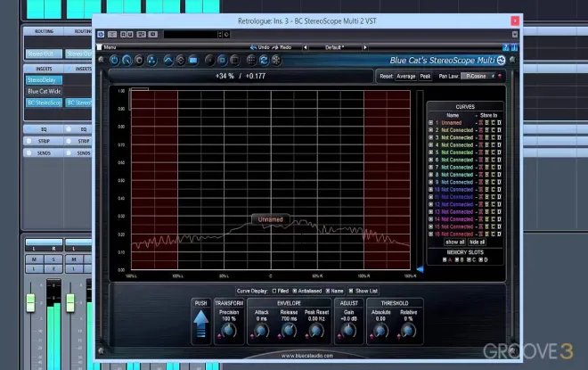Open the Pan Law P.Cosine dropdown
This screenshot has height=370, width=588.
(x=478, y=76)
